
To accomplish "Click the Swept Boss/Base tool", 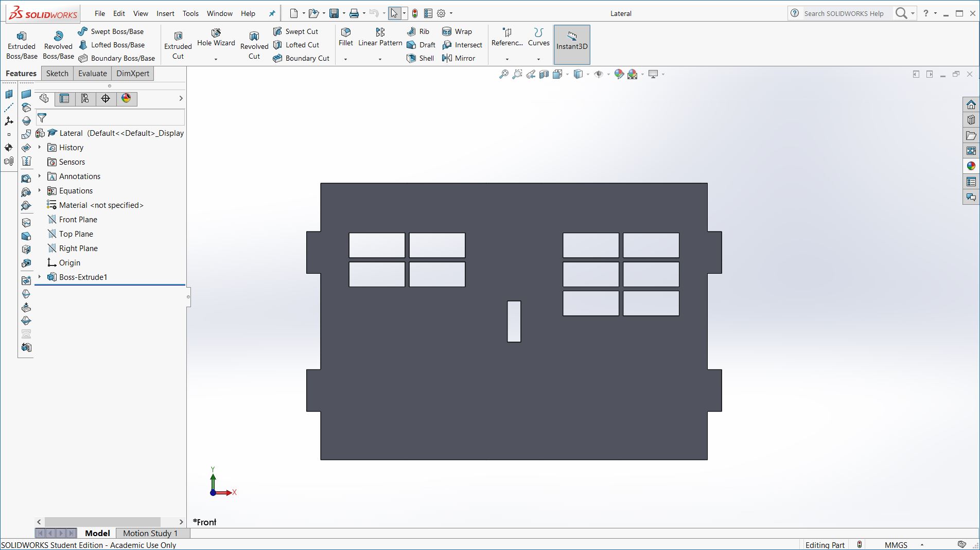I will pos(111,31).
